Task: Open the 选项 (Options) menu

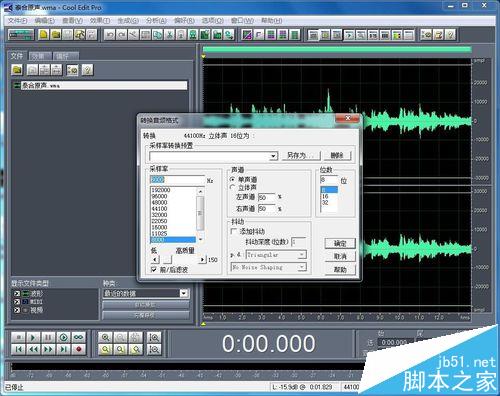Action: (x=213, y=21)
